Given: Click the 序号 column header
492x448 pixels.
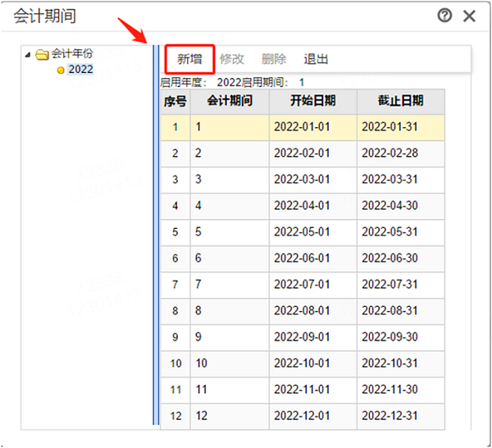Looking at the screenshot, I should pyautogui.click(x=175, y=102).
